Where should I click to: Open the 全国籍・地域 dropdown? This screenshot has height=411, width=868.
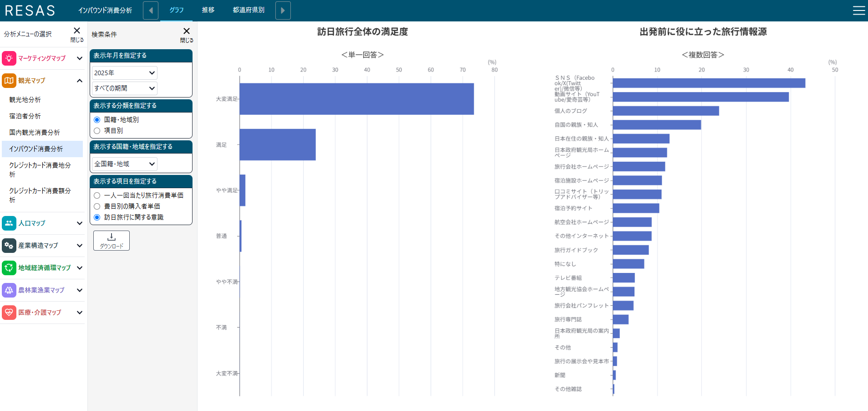pos(125,164)
